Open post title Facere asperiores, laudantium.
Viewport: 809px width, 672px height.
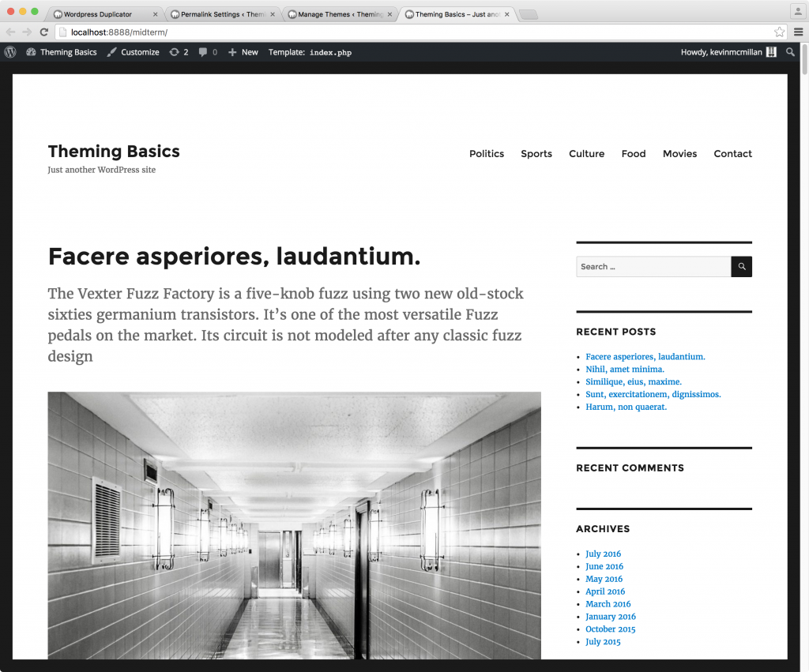234,257
